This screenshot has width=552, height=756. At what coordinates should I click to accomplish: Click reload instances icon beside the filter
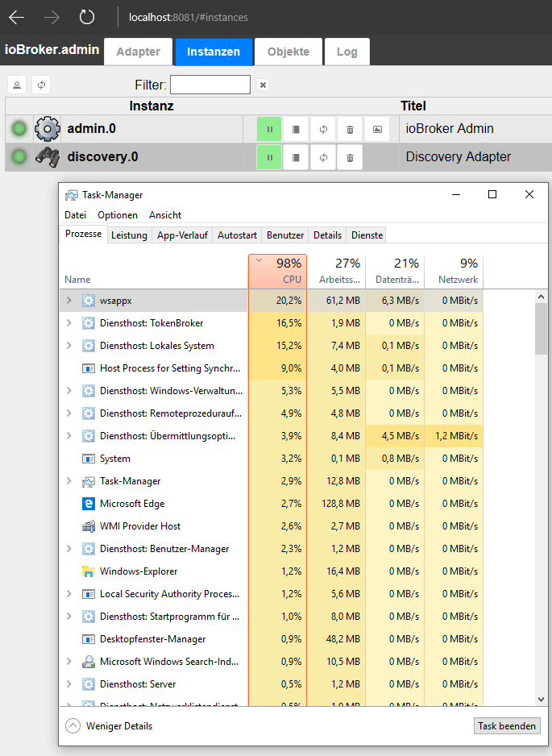click(x=41, y=85)
